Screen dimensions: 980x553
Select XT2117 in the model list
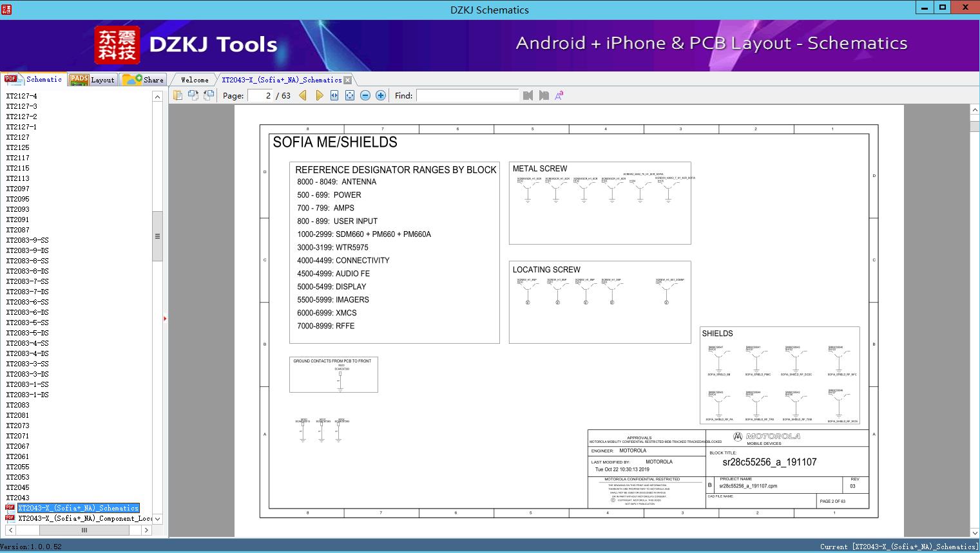coord(17,158)
